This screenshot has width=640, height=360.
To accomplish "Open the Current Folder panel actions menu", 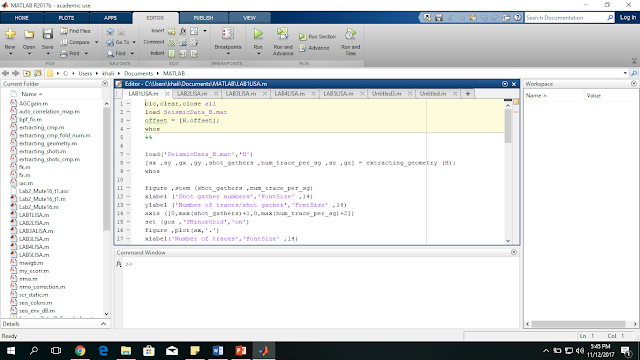I will click(x=105, y=84).
